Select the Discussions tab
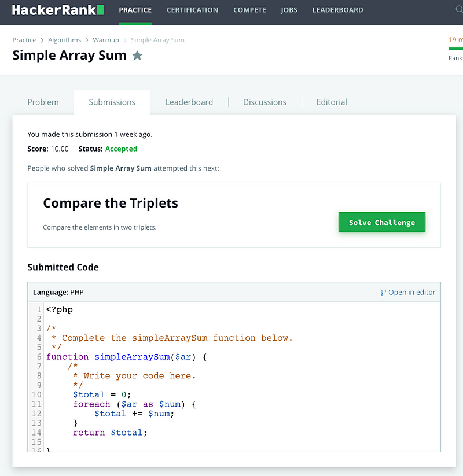This screenshot has width=463, height=476. pyautogui.click(x=264, y=102)
